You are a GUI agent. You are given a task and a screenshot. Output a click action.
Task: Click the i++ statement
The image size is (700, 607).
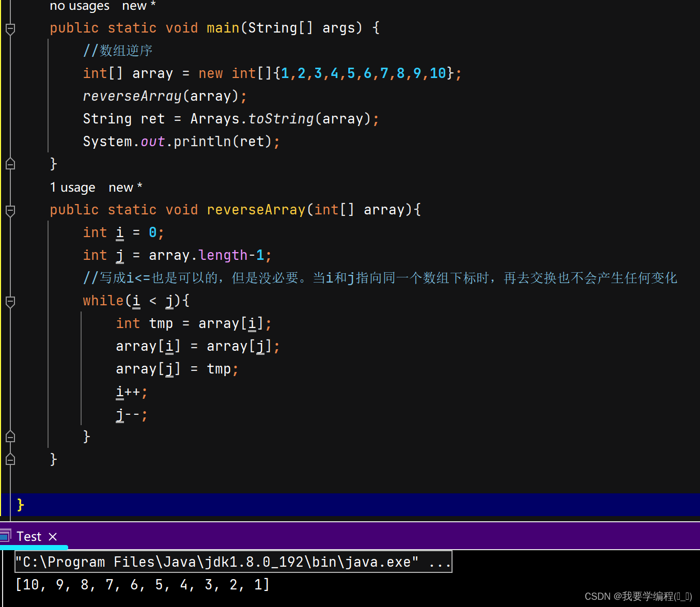click(x=132, y=392)
